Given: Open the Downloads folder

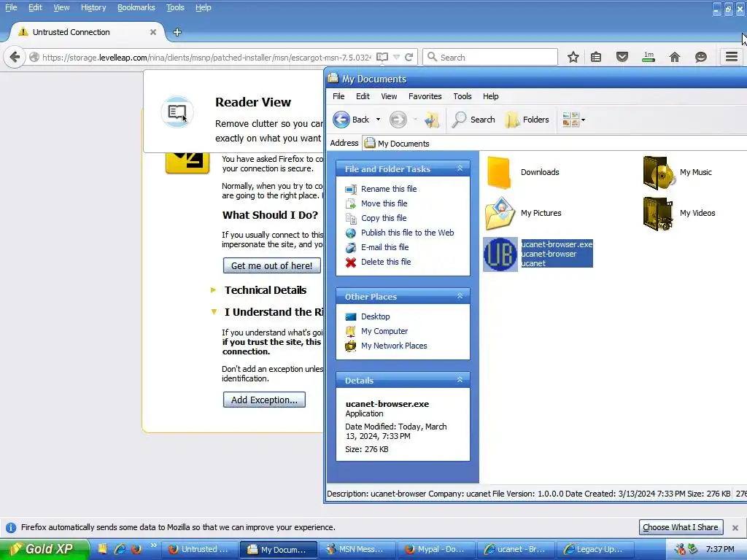Looking at the screenshot, I should [x=523, y=172].
